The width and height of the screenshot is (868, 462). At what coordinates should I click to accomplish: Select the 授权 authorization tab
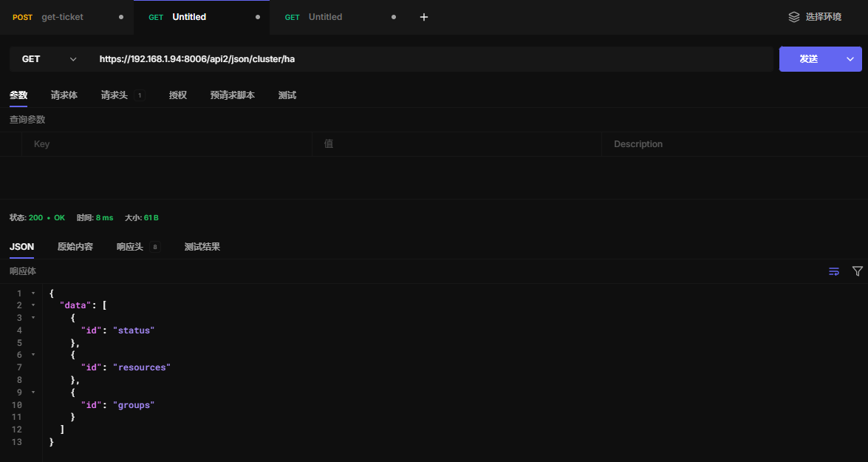pyautogui.click(x=177, y=95)
